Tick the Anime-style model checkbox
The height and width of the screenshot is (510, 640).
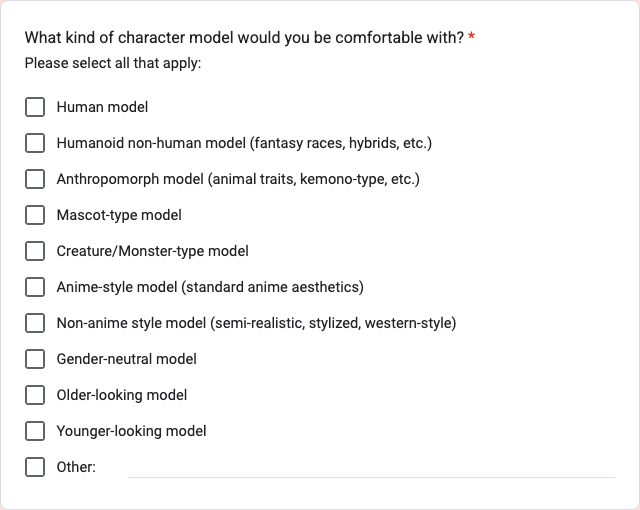[x=35, y=287]
